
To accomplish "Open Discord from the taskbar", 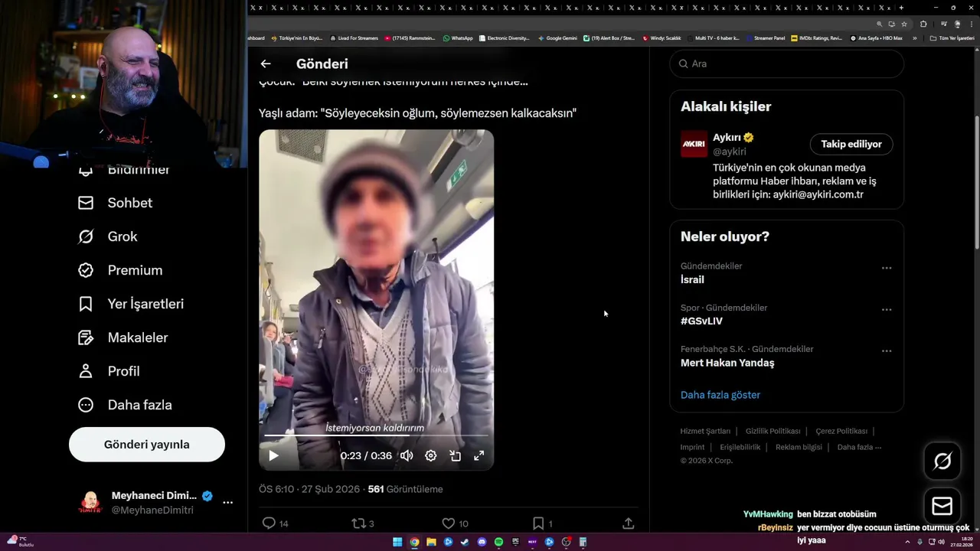I will 482,542.
